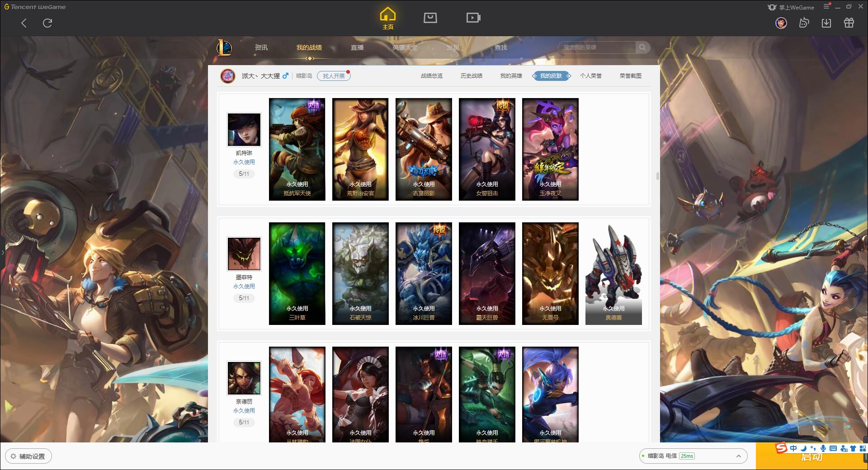Viewport: 868px width, 470px height.
Task: Open the 三叶草 skin card
Action: (x=297, y=273)
